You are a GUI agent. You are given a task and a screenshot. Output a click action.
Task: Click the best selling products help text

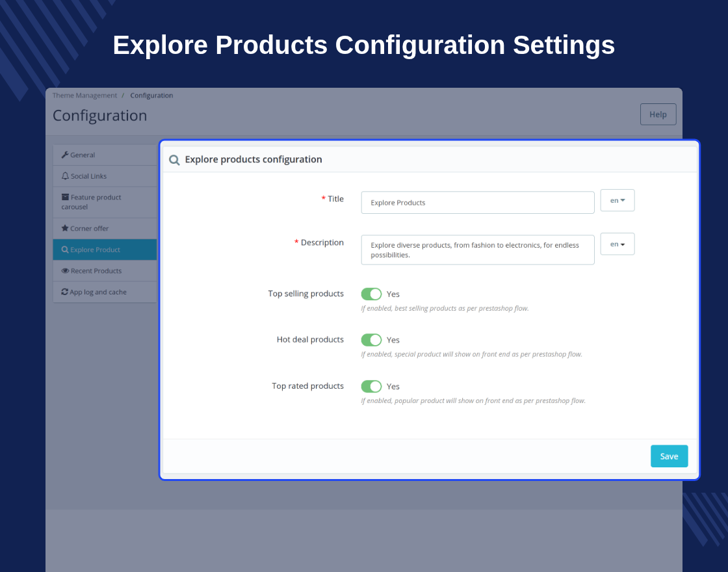click(445, 308)
